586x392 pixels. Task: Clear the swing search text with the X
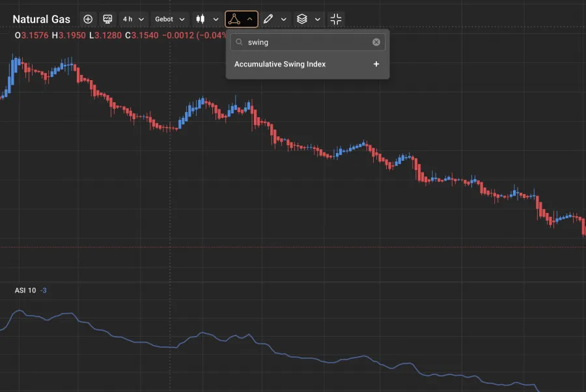tap(376, 42)
